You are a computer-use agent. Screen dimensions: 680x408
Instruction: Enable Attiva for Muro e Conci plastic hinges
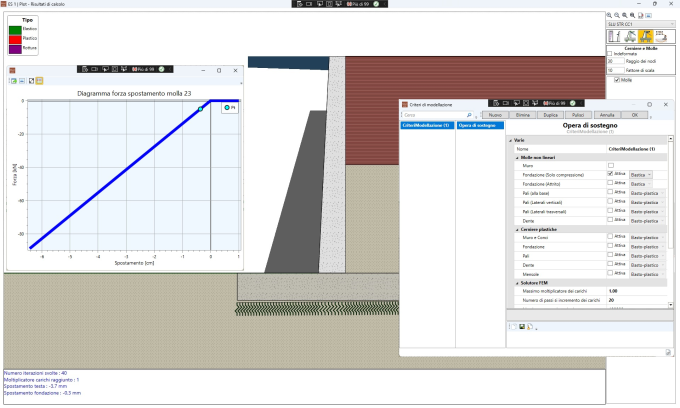coord(610,237)
